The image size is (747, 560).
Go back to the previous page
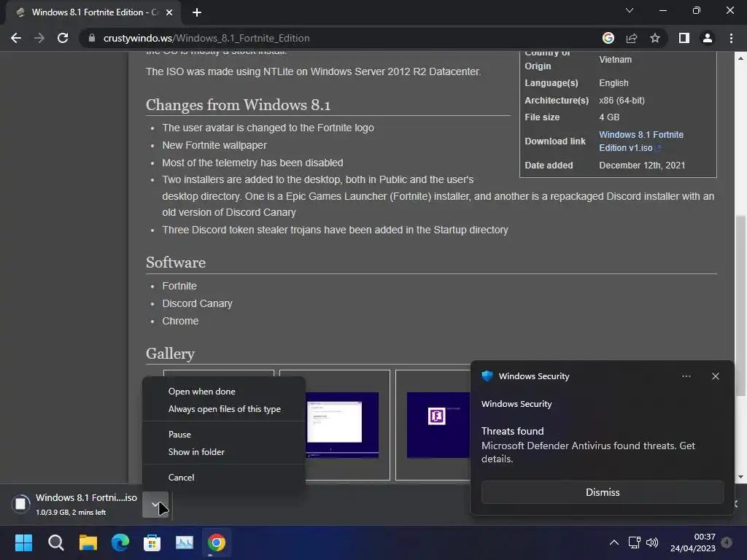(16, 38)
